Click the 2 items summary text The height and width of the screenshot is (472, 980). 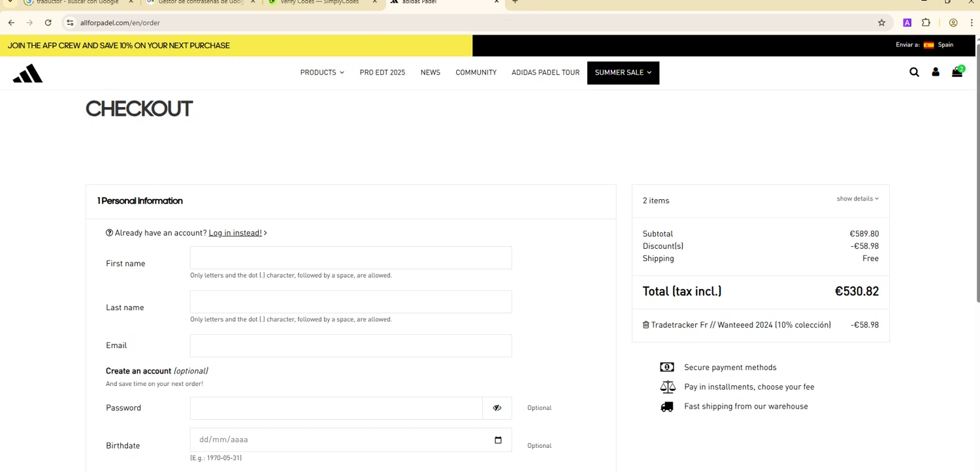point(656,200)
